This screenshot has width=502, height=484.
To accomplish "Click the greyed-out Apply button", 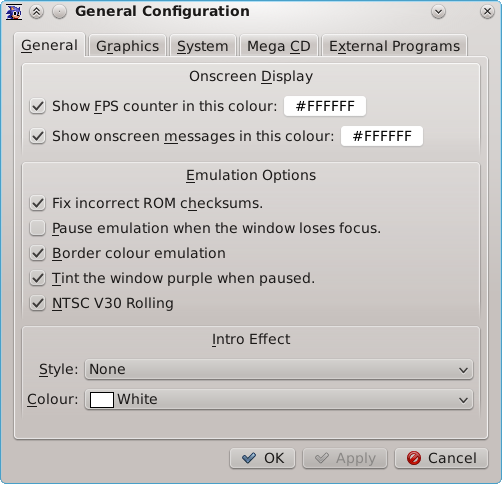I will (x=345, y=458).
